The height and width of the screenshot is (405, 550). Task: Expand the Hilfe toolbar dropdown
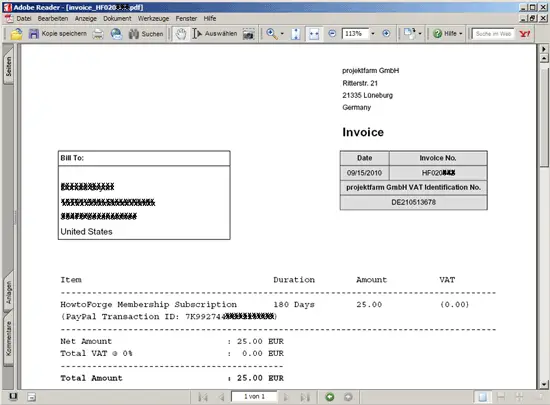coord(461,34)
